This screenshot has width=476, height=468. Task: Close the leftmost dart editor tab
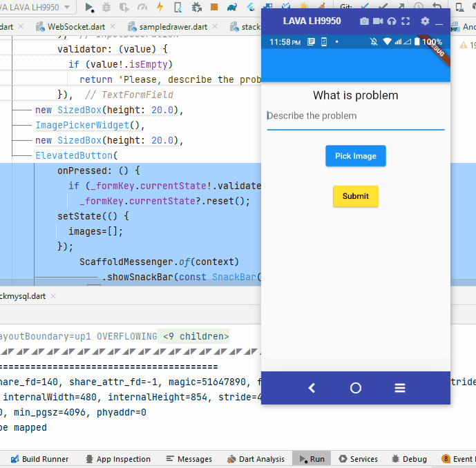click(21, 26)
